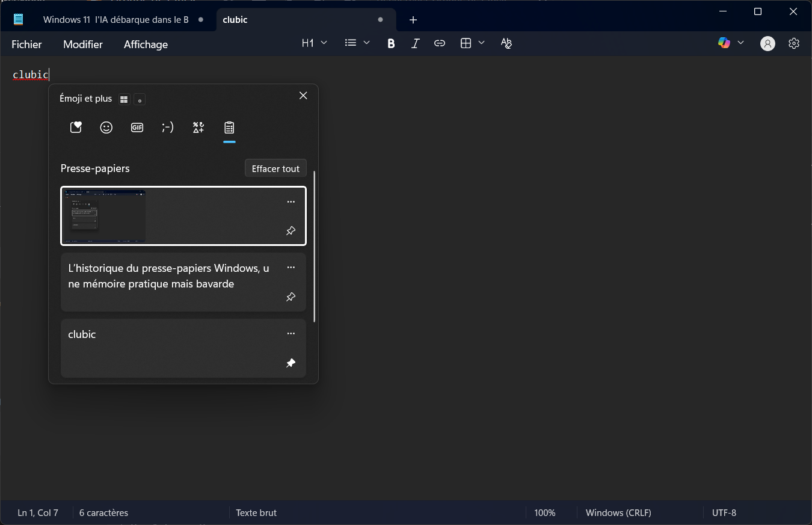The height and width of the screenshot is (525, 812).
Task: Expand the list style dropdown
Action: click(357, 43)
